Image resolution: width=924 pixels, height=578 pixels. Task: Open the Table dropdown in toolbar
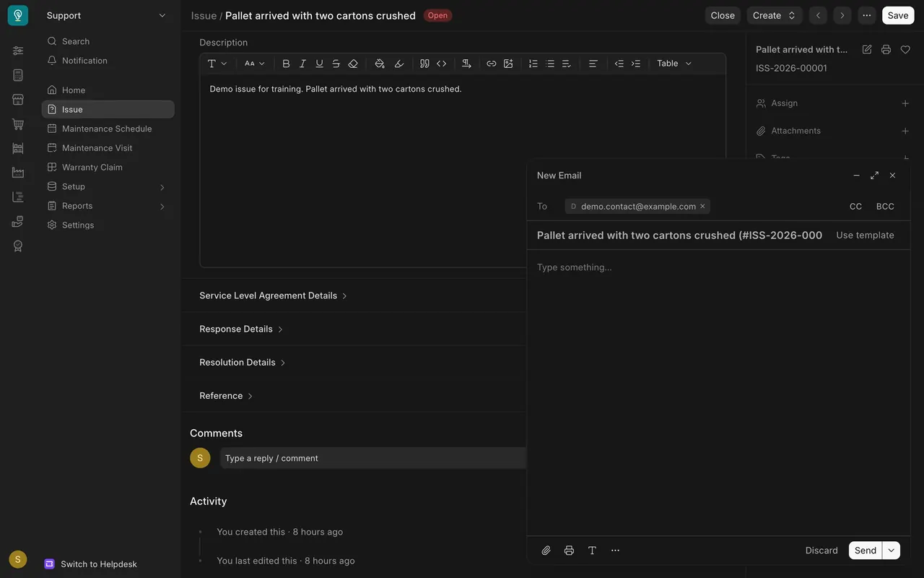click(674, 64)
